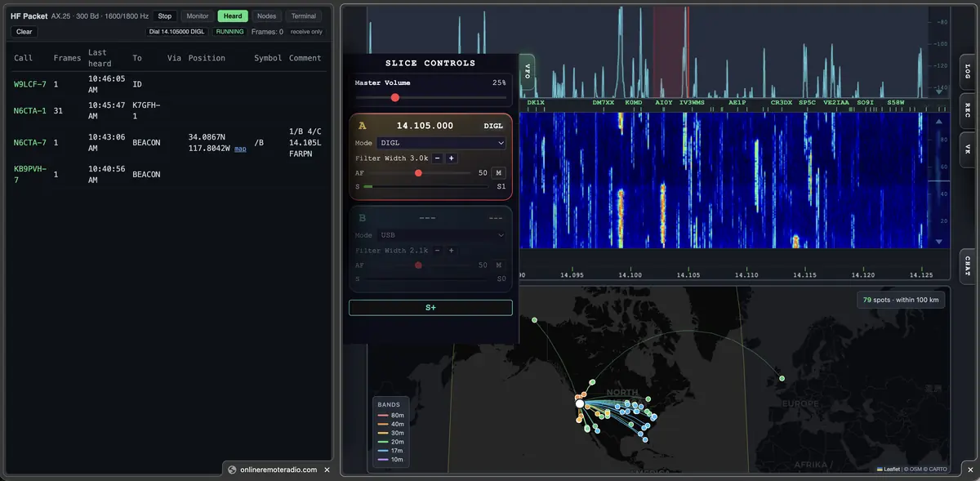The height and width of the screenshot is (481, 980).
Task: Click the green spot marker over Europe
Action: tap(782, 378)
